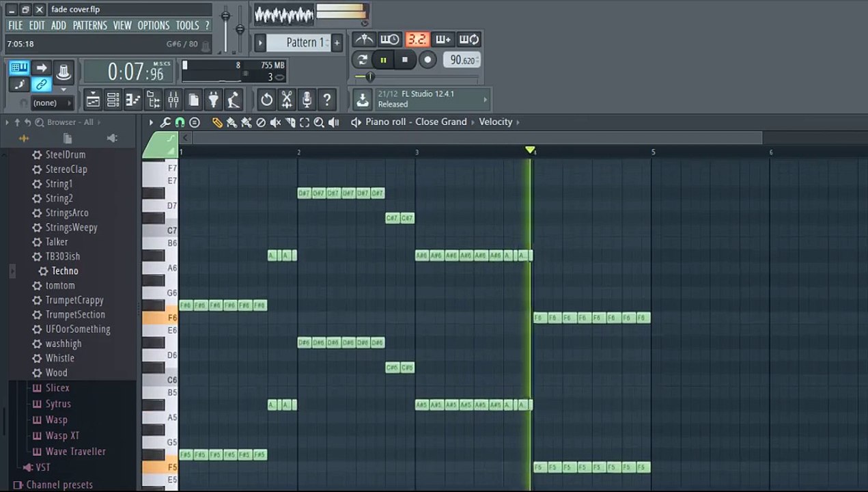This screenshot has height=492, width=868.
Task: Open the Pattern 1 selector
Action: (x=299, y=42)
